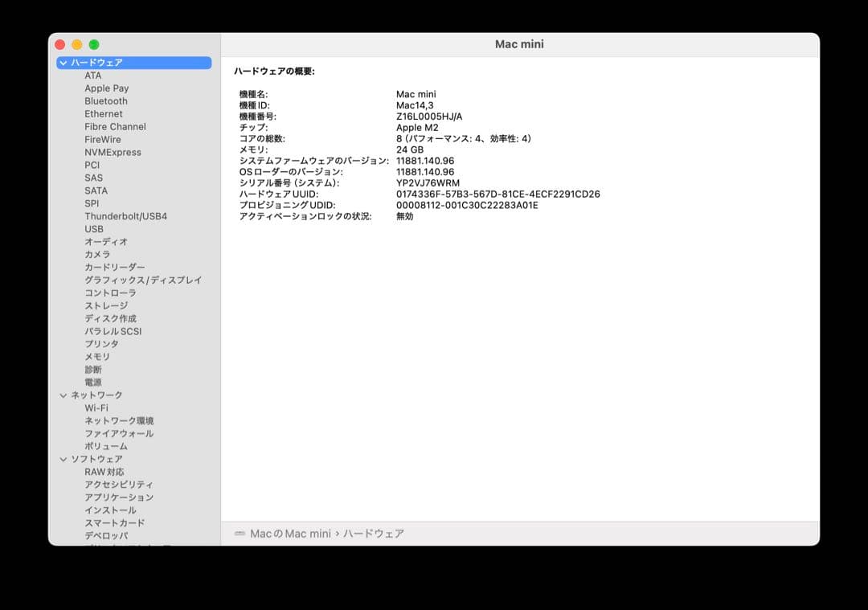The width and height of the screenshot is (868, 610).
Task: Select ファイアウォール in the sidebar
Action: (x=119, y=433)
